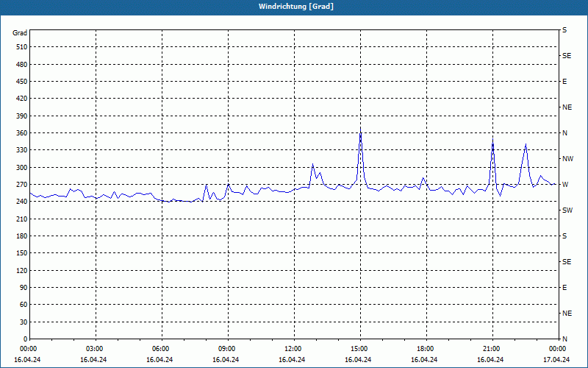The width and height of the screenshot is (588, 368).
Task: Click the E compass label at 450 gridline
Action: point(564,82)
